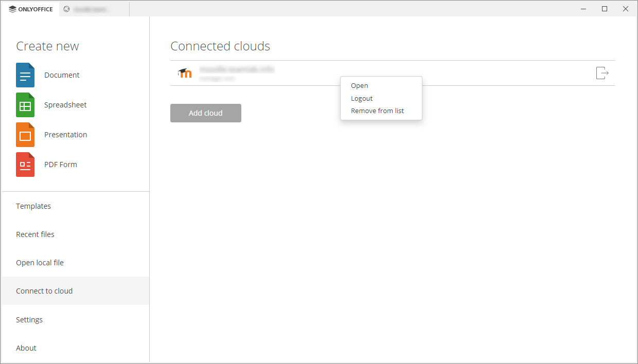
Task: Click the ONLYOFFICE logo icon
Action: [12, 9]
